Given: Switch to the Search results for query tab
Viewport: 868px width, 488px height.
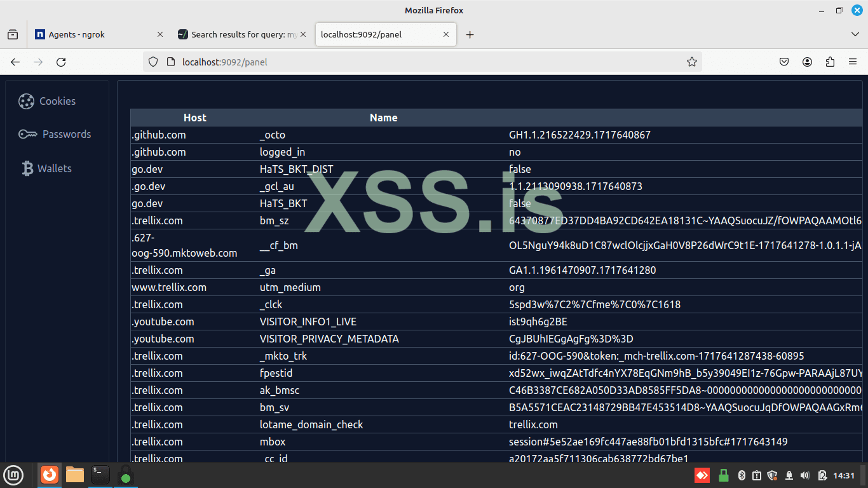Looking at the screenshot, I should [242, 34].
